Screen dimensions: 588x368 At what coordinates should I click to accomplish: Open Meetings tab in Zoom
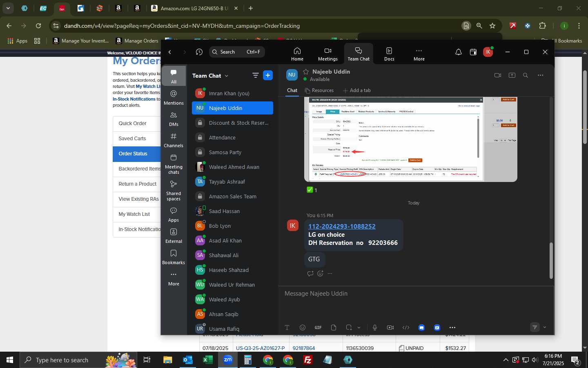[x=327, y=54]
